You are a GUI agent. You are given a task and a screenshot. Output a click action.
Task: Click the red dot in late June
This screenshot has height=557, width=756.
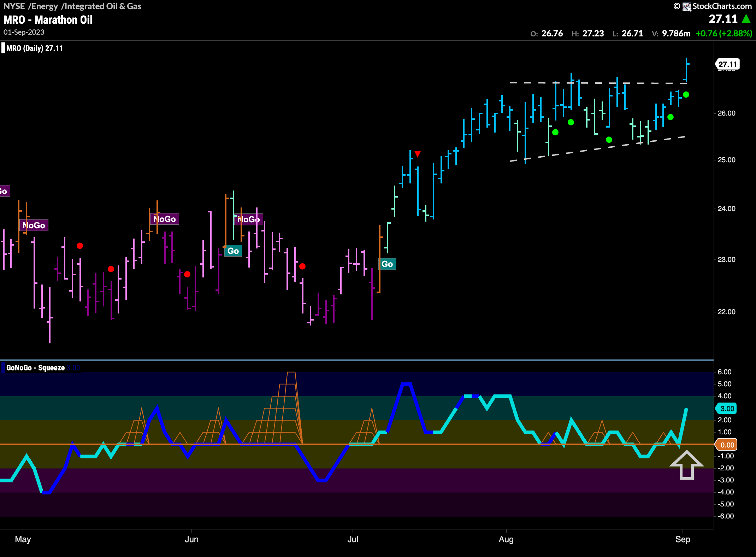tap(302, 266)
